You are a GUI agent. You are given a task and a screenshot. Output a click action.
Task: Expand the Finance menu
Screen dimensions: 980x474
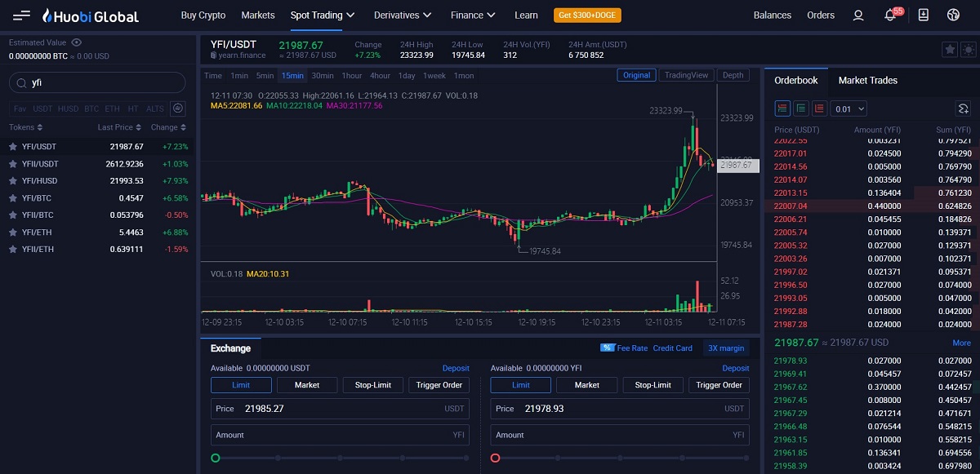coord(473,16)
